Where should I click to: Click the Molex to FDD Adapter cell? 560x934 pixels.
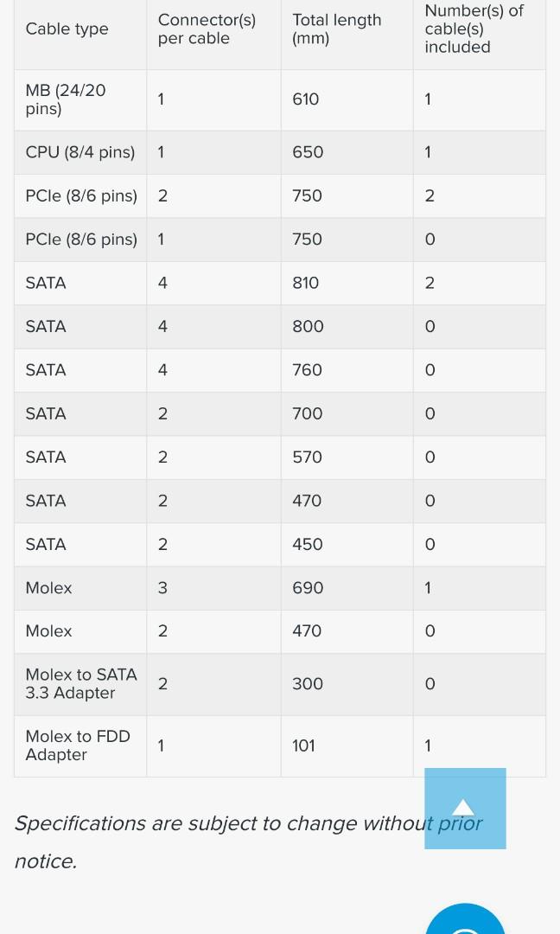pos(78,745)
